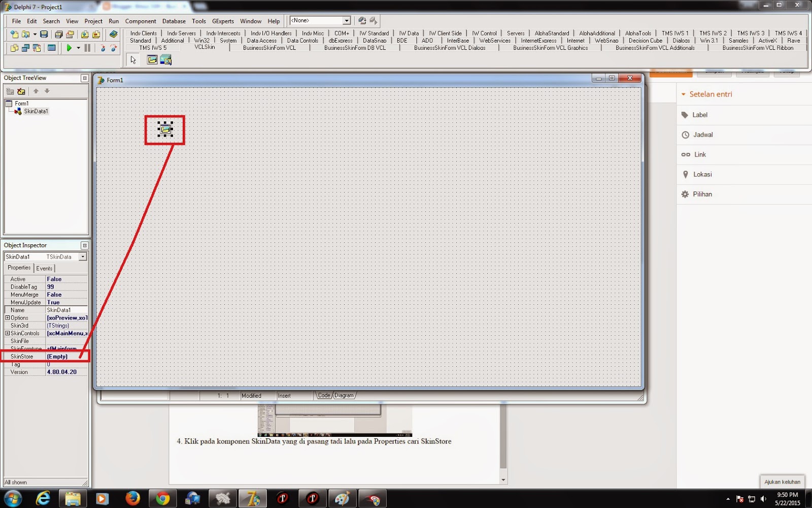Select the arrow pointer in component palette
812x508 pixels.
133,60
